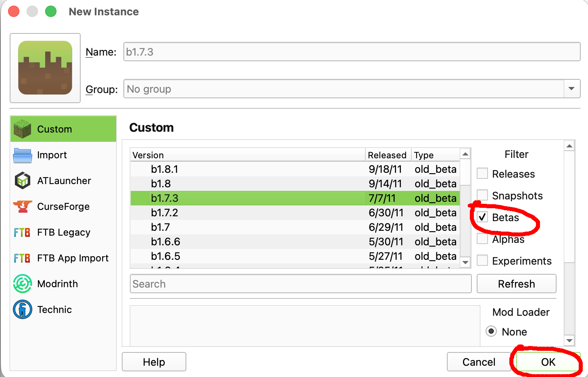The height and width of the screenshot is (377, 588).
Task: Sort by the Version column header
Action: click(248, 155)
